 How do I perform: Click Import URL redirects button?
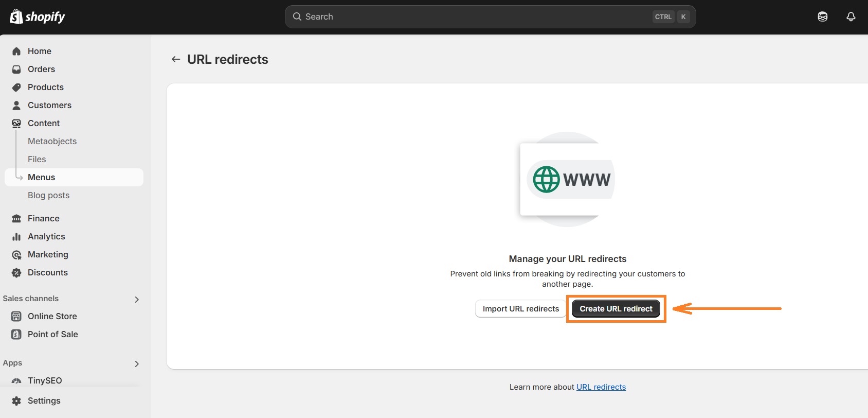click(x=521, y=309)
